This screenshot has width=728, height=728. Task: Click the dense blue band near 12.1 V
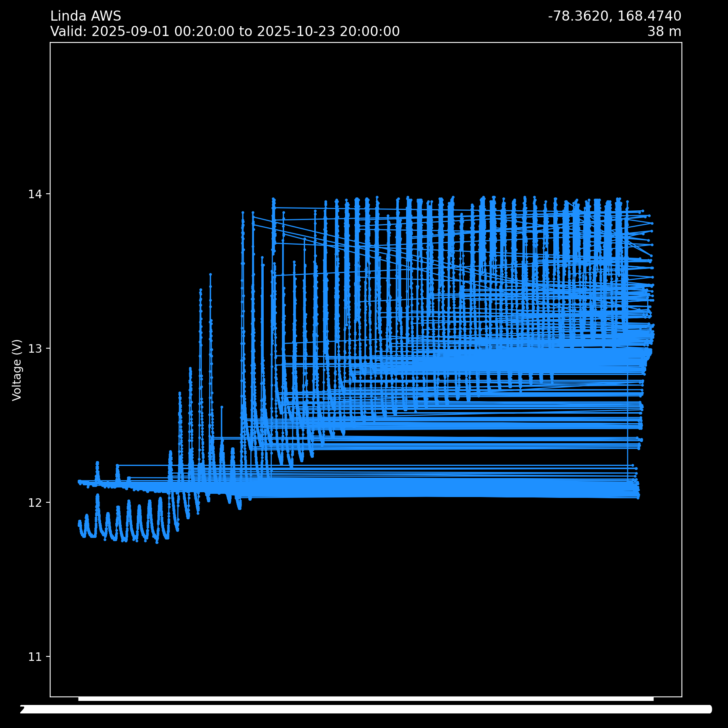404,489
